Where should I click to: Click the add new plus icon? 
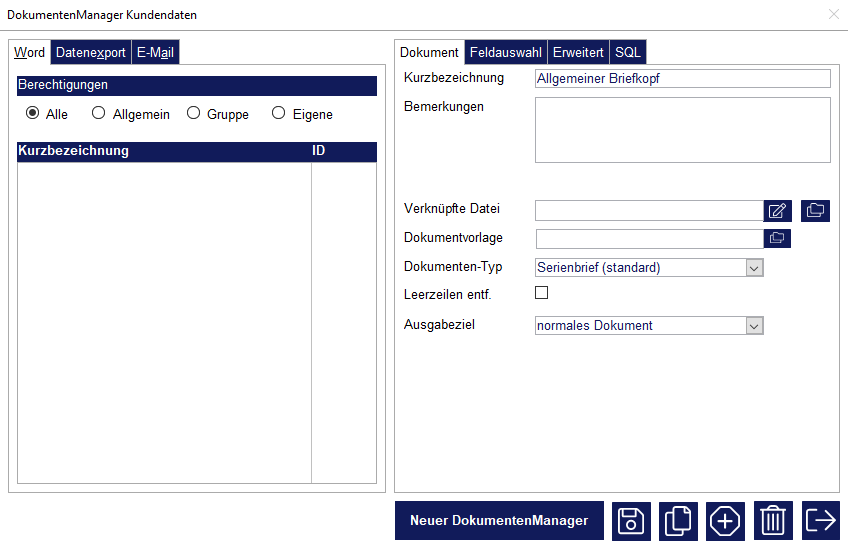click(x=725, y=521)
